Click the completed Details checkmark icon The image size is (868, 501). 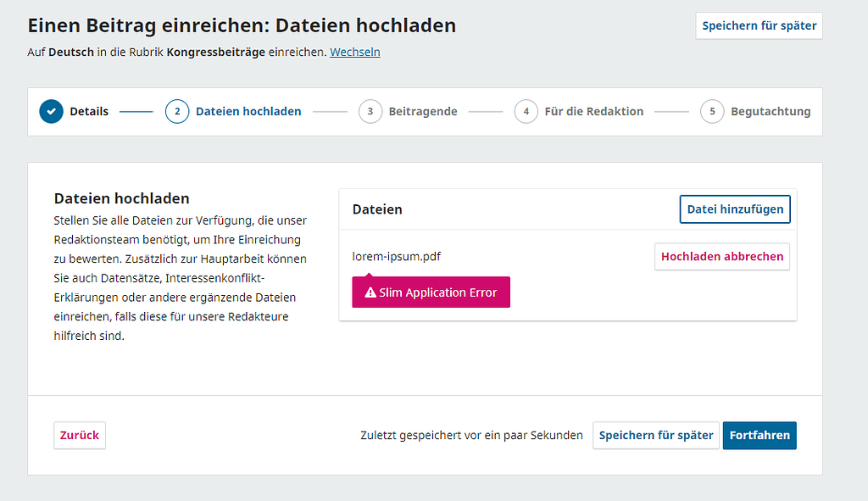[x=51, y=111]
